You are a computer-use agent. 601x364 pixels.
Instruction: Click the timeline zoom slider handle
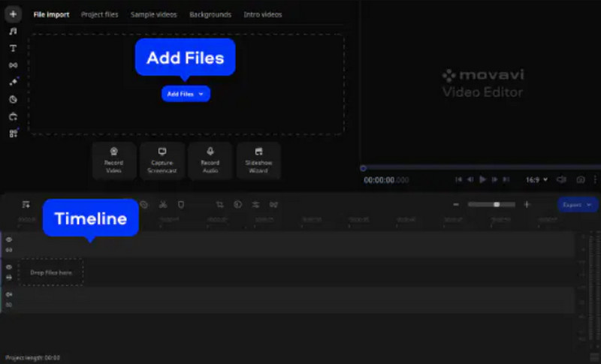[x=496, y=204]
